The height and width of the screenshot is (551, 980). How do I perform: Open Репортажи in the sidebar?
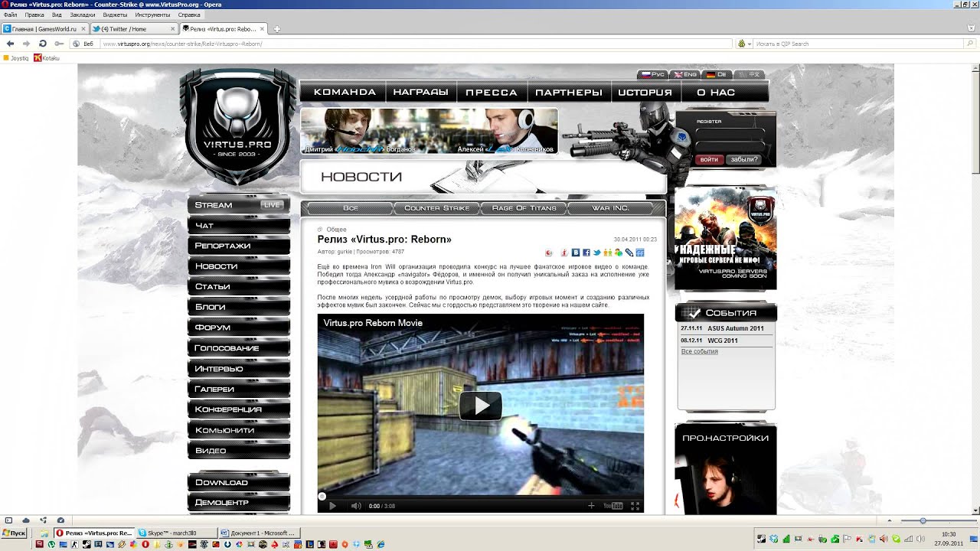tap(239, 246)
